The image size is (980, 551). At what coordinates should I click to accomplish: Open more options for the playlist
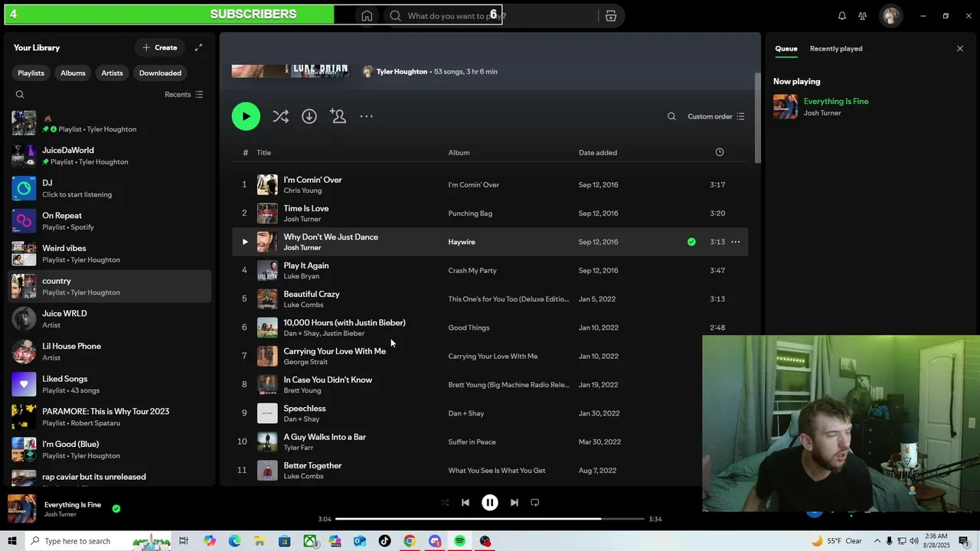pos(367,116)
